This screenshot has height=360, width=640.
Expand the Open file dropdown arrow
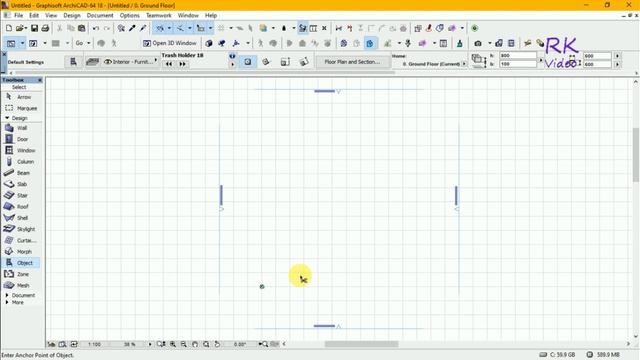click(x=26, y=29)
